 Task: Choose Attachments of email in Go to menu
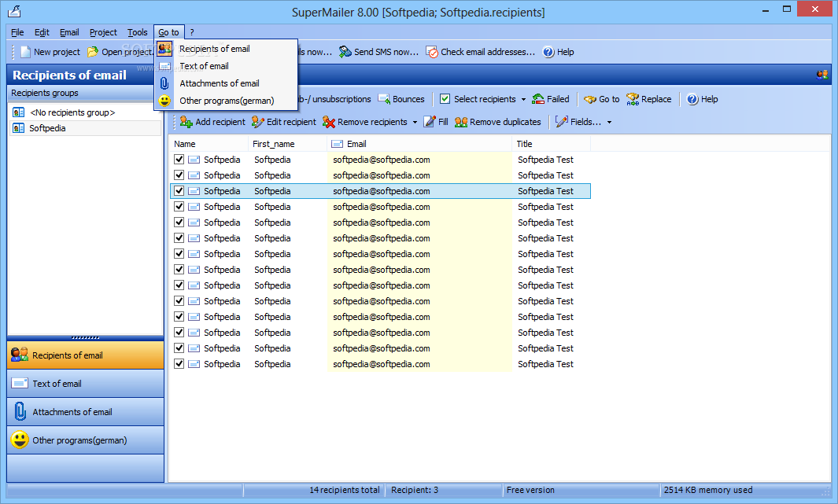tap(226, 83)
